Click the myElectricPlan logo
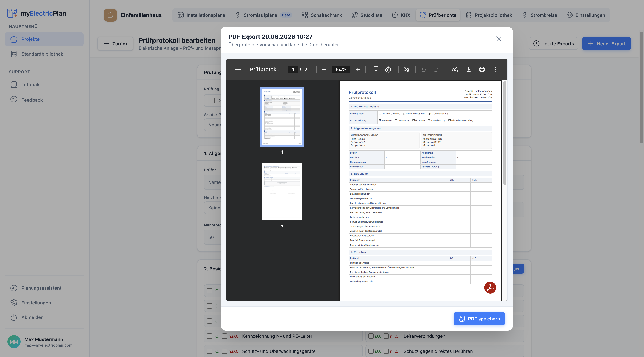Screen dimensions: 644x357 tap(37, 13)
